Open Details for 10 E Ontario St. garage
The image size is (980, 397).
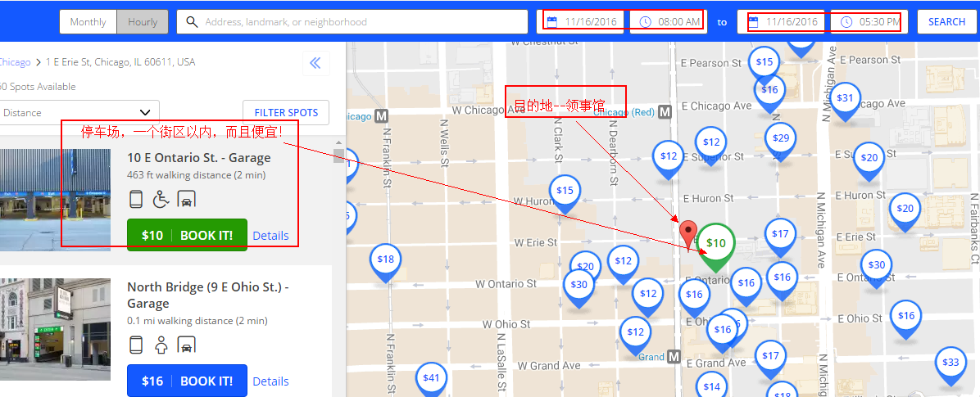tap(270, 236)
